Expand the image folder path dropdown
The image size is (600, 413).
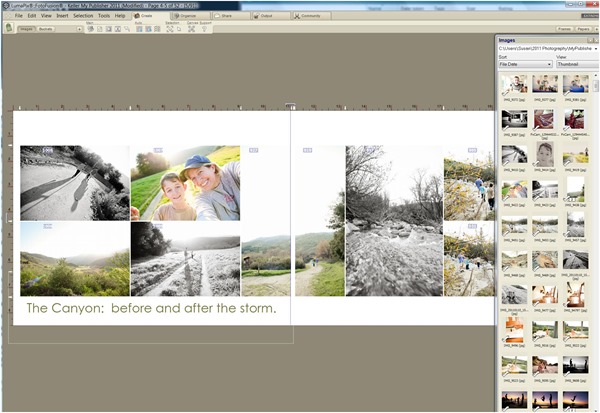coord(596,49)
